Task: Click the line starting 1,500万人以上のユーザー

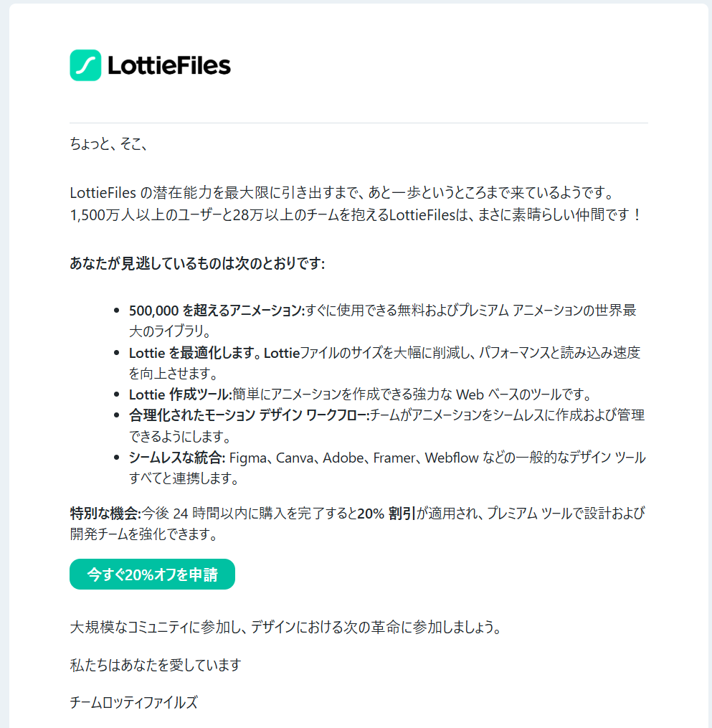Action: 355,214
